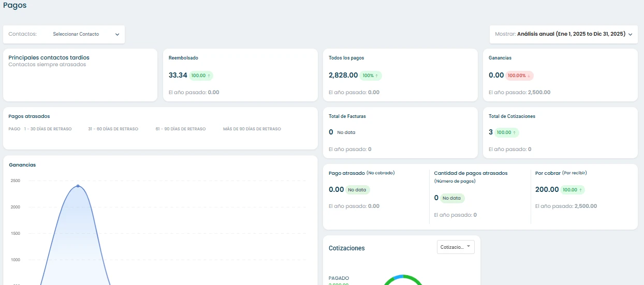Click the Ganancias card value 0.00
The height and width of the screenshot is (285, 644).
pos(496,76)
